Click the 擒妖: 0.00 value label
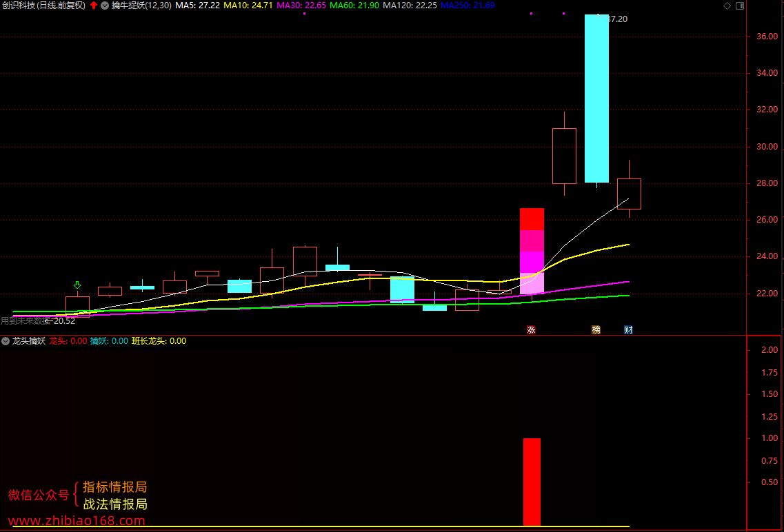The width and height of the screenshot is (784, 532). click(109, 341)
